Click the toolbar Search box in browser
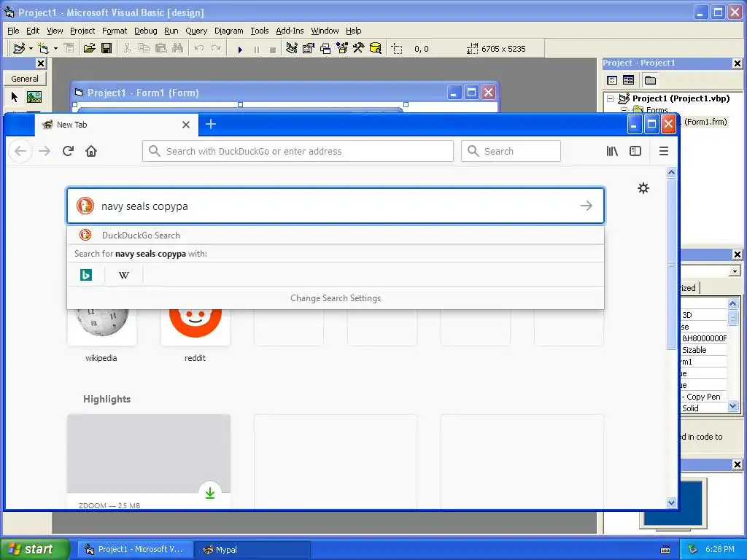747x560 pixels. tap(511, 151)
